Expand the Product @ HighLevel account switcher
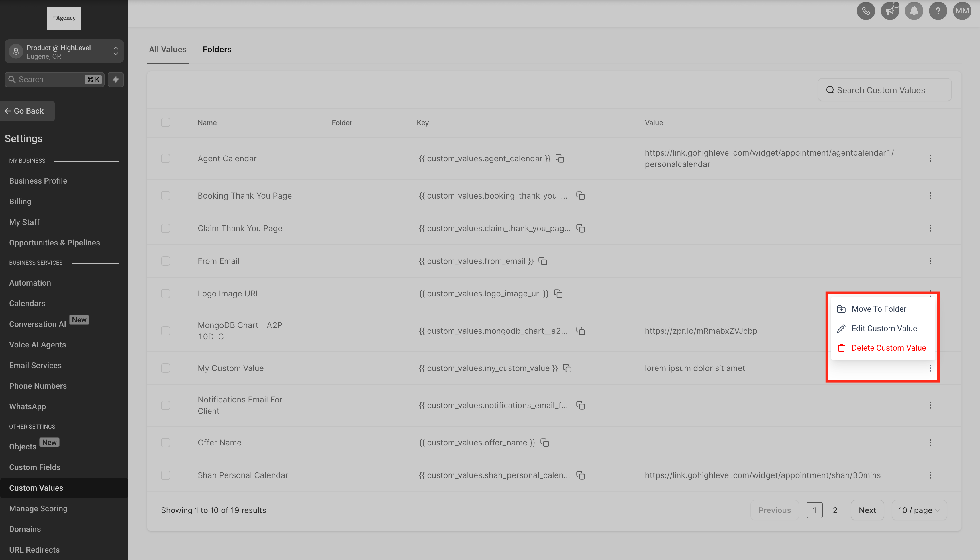The height and width of the screenshot is (560, 980). (x=64, y=52)
